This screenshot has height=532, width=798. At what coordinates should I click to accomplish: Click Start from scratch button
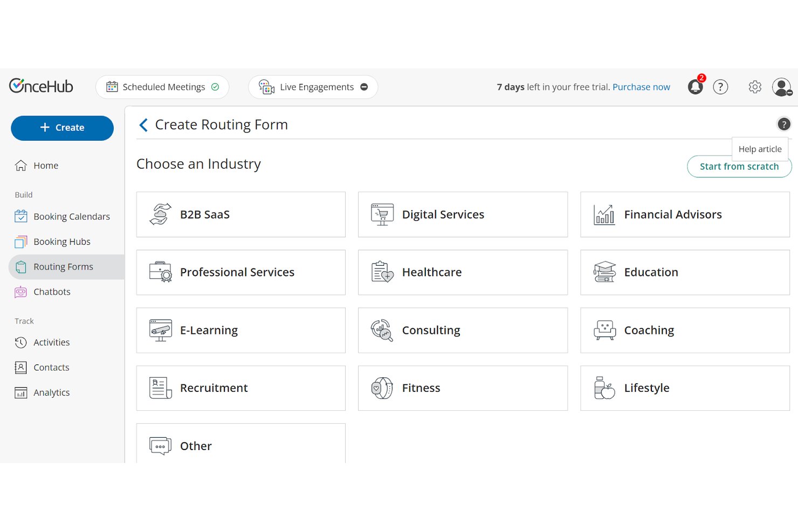pyautogui.click(x=739, y=167)
